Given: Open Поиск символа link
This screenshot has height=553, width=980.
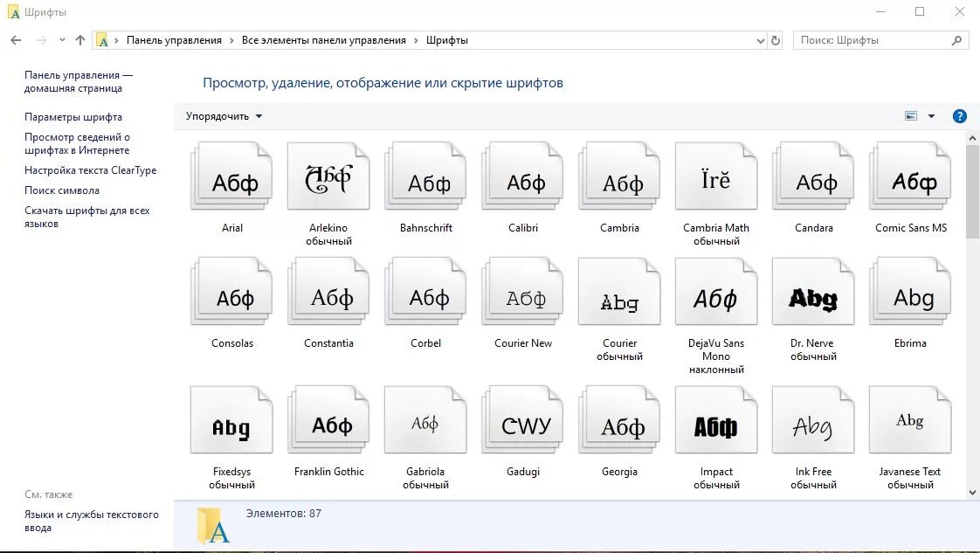Looking at the screenshot, I should pyautogui.click(x=62, y=190).
